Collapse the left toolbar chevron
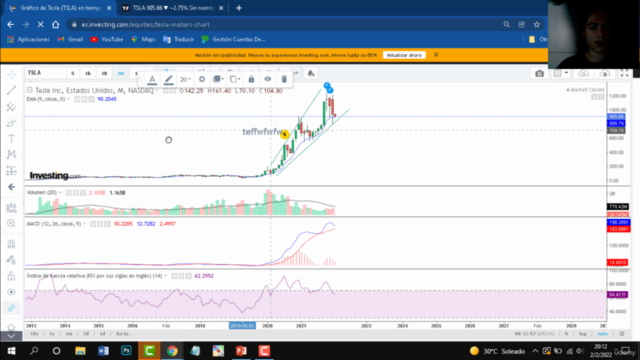The image size is (640, 360). (11, 336)
